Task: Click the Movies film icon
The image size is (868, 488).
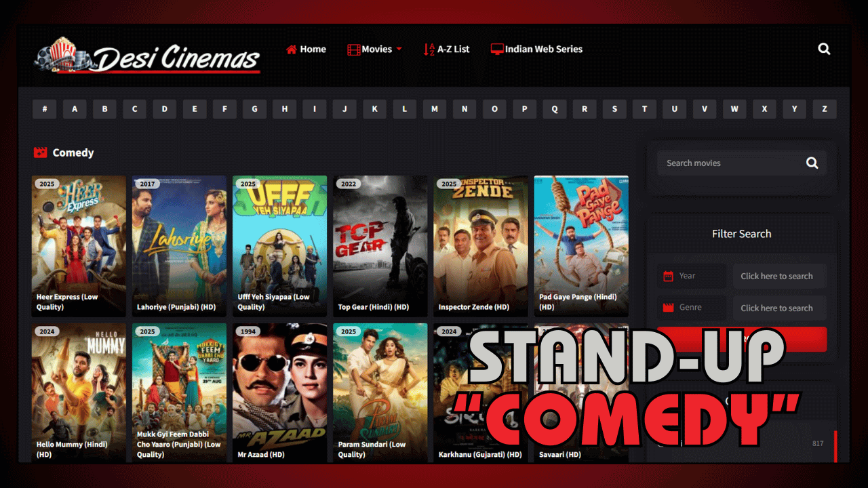Action: click(353, 49)
